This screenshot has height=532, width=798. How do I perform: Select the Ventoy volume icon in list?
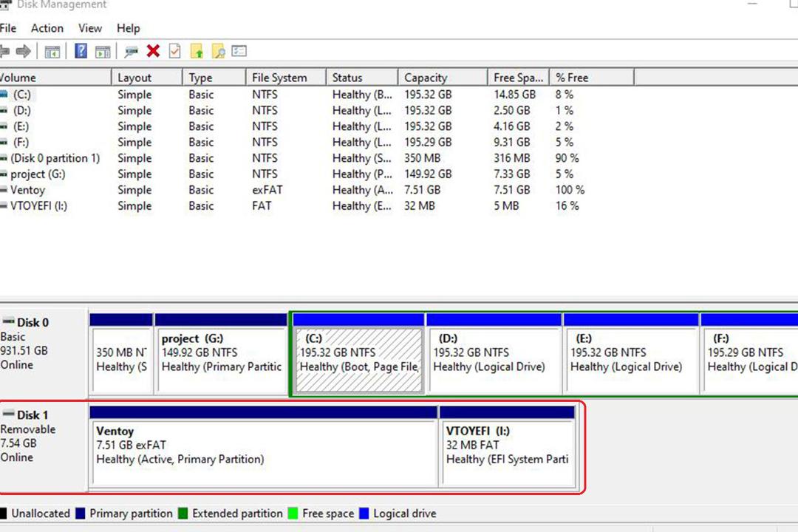(x=4, y=189)
